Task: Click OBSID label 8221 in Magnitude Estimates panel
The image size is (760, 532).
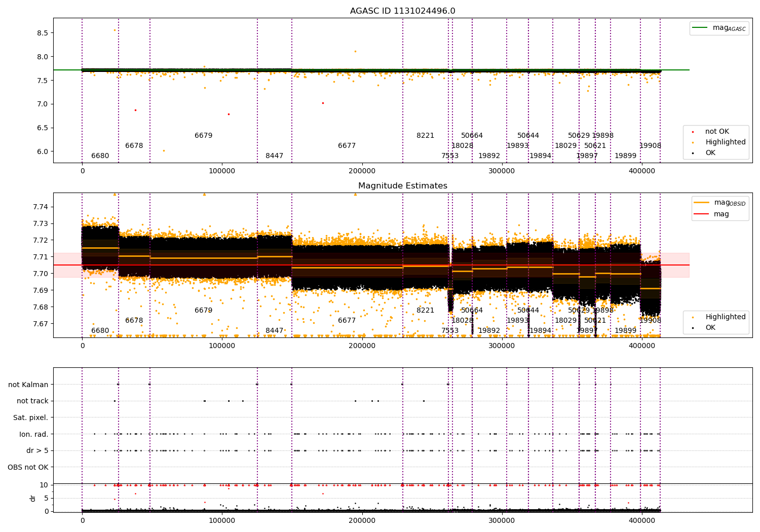Action: (x=426, y=311)
